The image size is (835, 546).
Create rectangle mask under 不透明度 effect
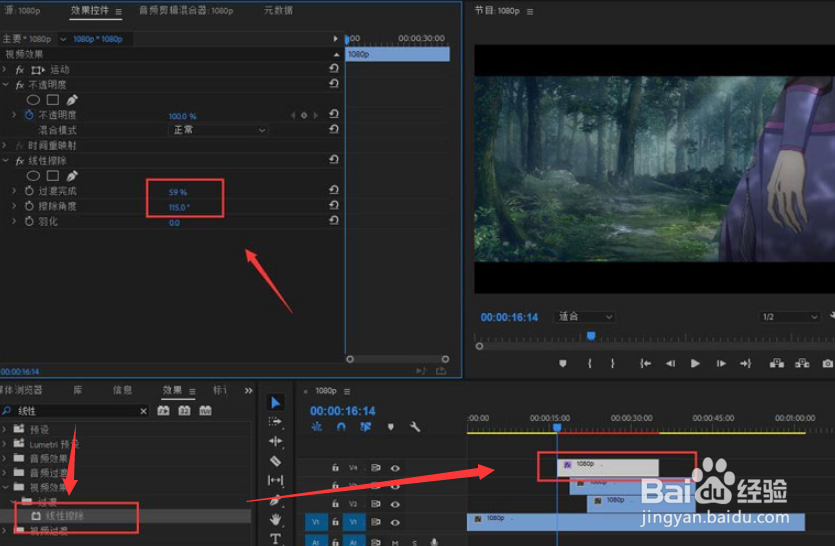(53, 99)
